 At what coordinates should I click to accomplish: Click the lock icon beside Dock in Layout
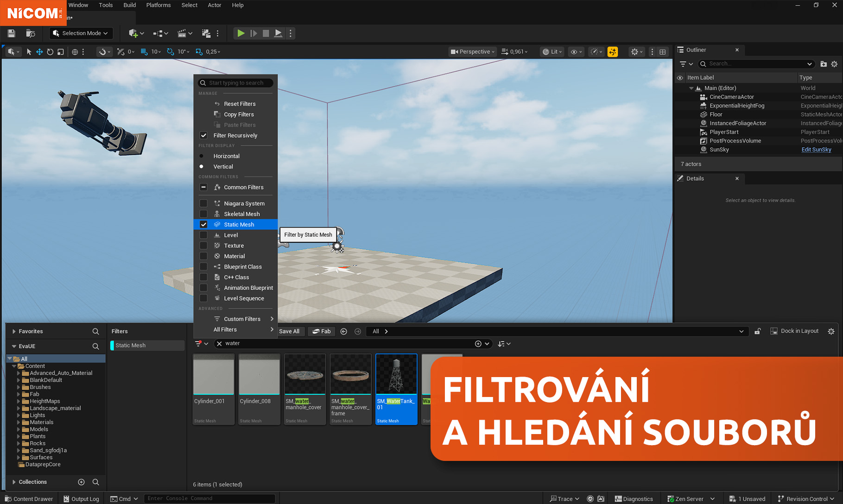click(757, 331)
